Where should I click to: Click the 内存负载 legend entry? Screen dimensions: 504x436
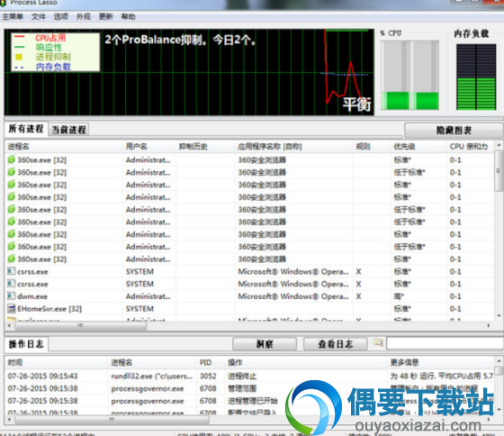[53, 67]
